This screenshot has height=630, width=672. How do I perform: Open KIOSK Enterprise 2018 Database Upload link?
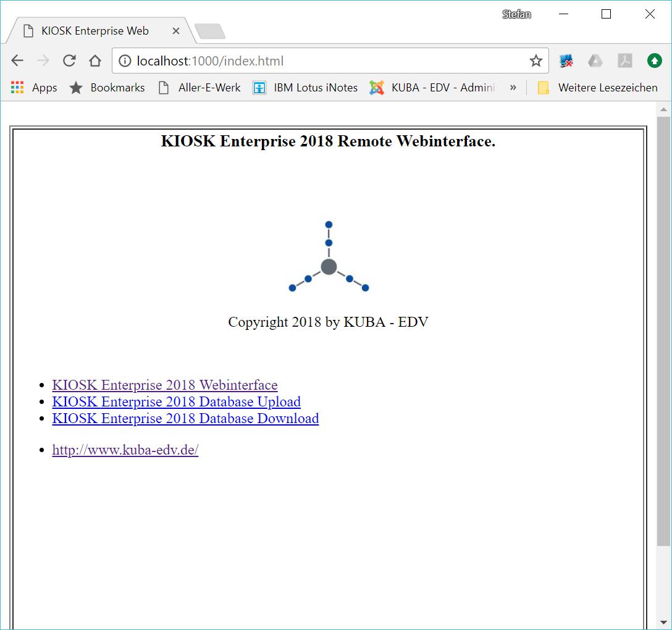pos(176,401)
